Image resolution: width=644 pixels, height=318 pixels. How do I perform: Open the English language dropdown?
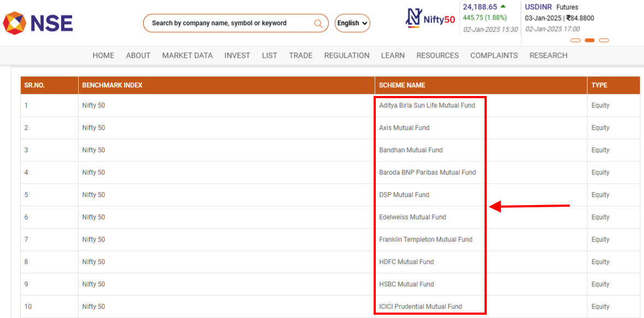pyautogui.click(x=352, y=23)
